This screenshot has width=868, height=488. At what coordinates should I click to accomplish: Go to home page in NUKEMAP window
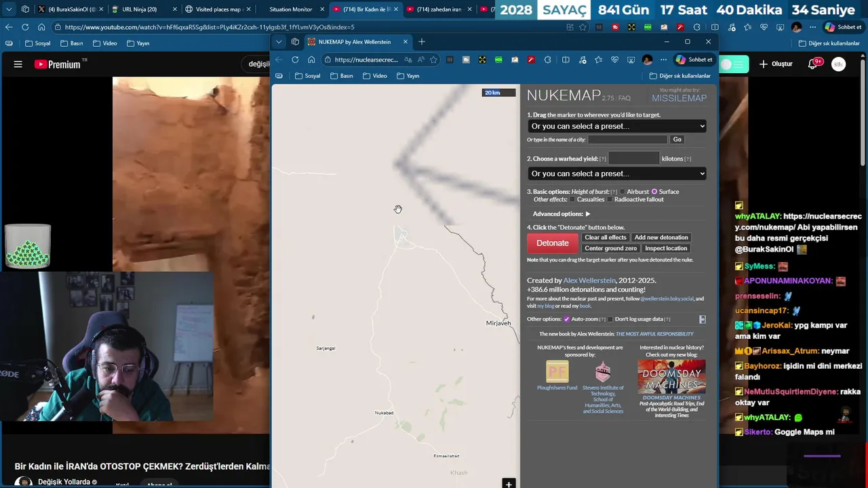pos(311,60)
